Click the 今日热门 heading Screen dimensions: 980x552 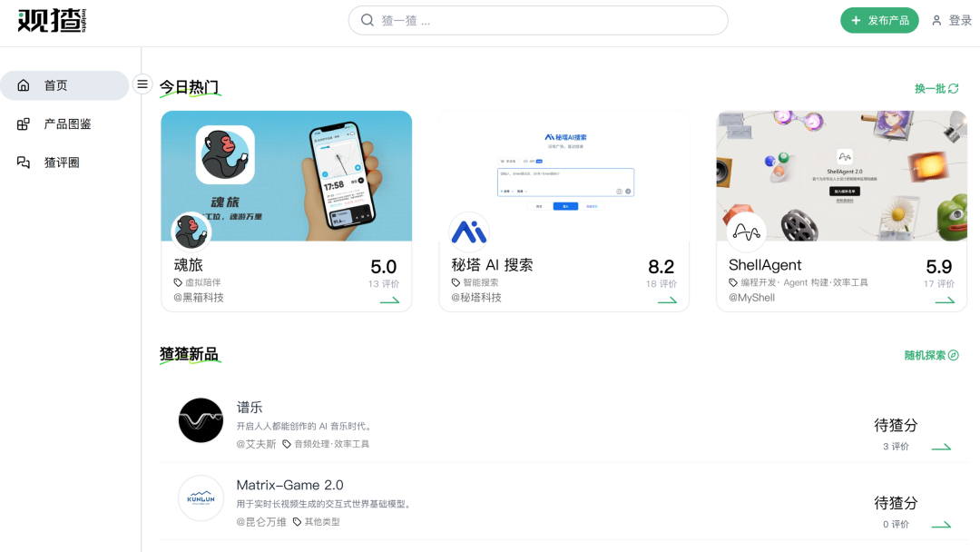189,87
